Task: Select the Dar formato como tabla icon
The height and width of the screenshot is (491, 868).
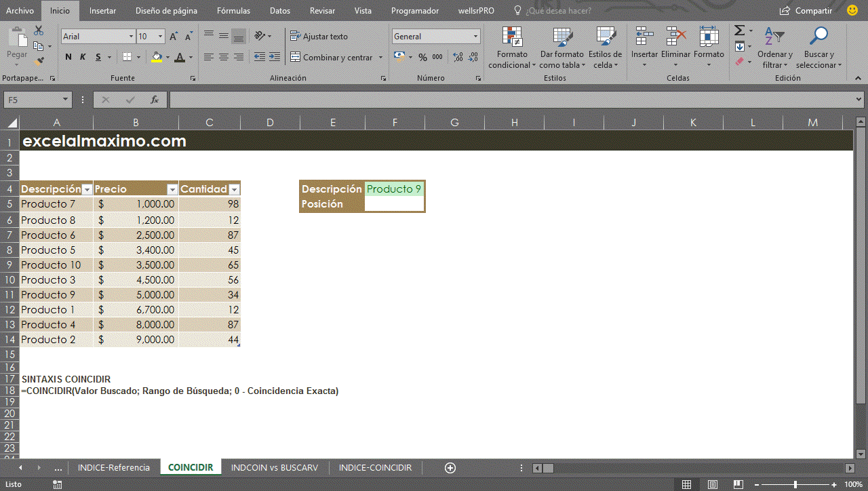Action: tap(561, 47)
